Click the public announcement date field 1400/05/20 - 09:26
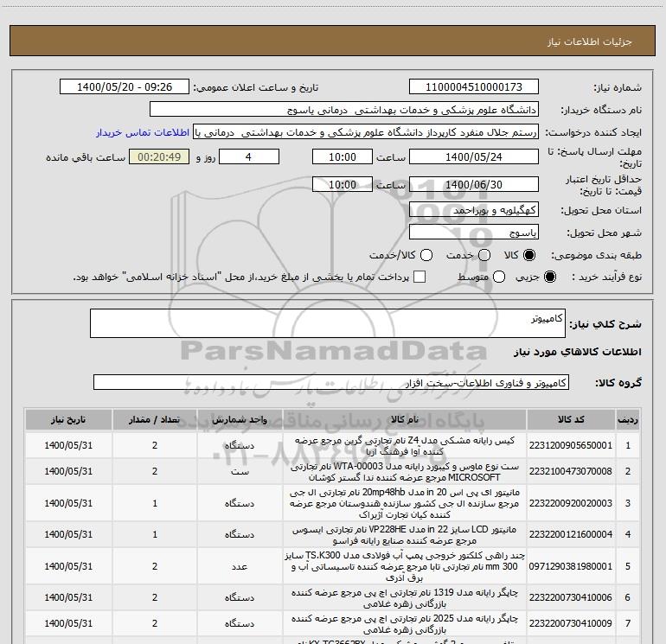 tap(125, 87)
